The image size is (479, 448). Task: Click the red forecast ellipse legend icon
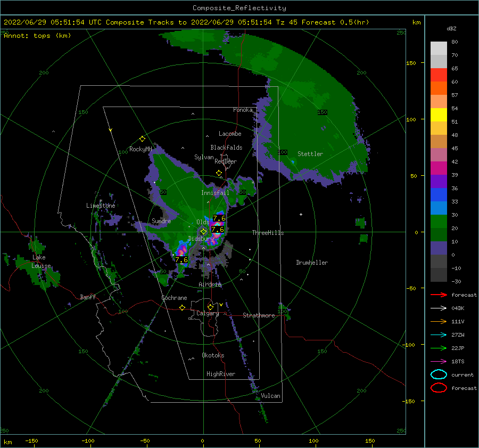click(x=439, y=388)
